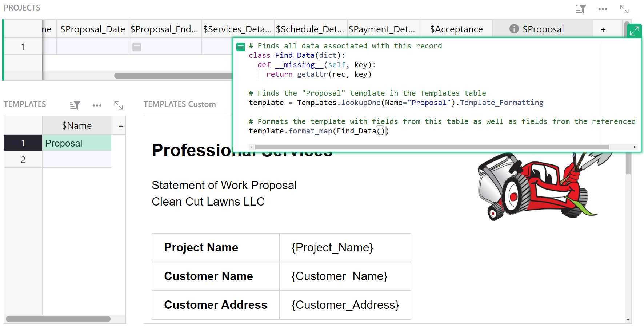Image resolution: width=644 pixels, height=327 pixels.
Task: Click info icon in $Proposal header
Action: [x=514, y=29]
